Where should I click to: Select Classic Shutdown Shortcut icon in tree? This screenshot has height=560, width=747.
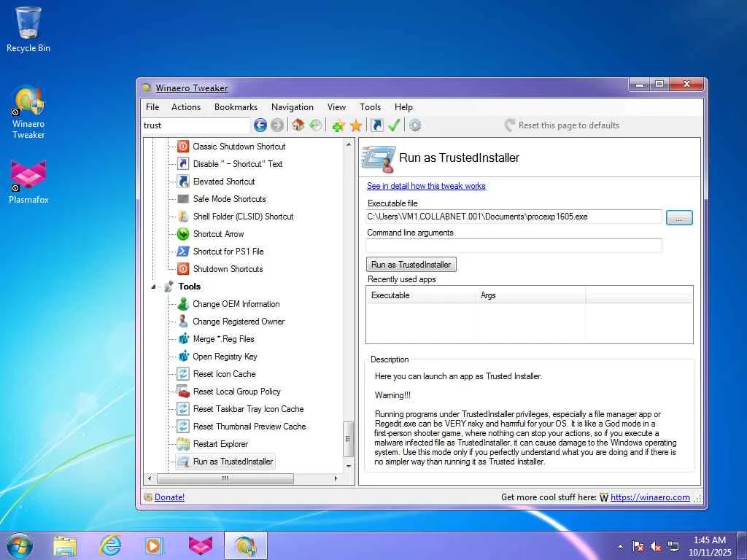183,146
